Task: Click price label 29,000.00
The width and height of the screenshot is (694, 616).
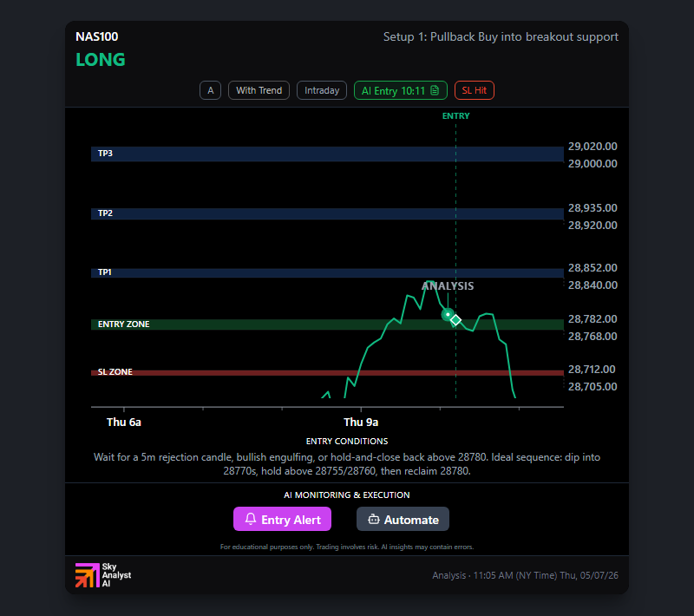Action: pyautogui.click(x=593, y=164)
